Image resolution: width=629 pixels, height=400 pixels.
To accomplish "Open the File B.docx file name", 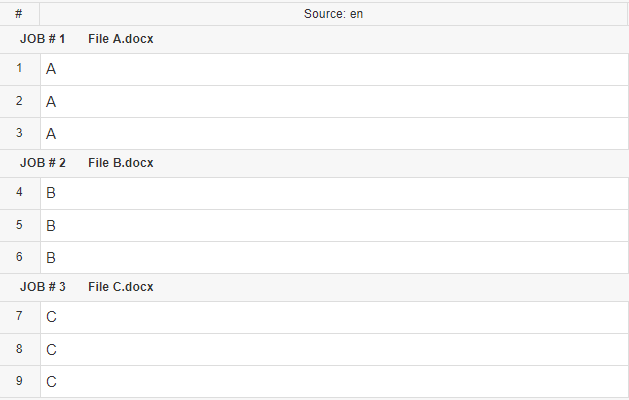I will (x=121, y=163).
